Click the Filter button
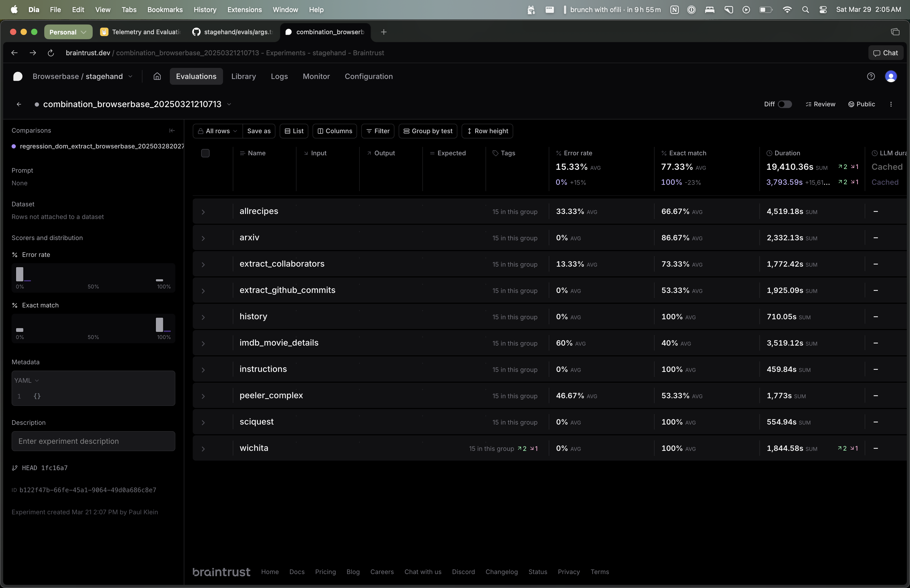The height and width of the screenshot is (588, 910). [x=378, y=131]
